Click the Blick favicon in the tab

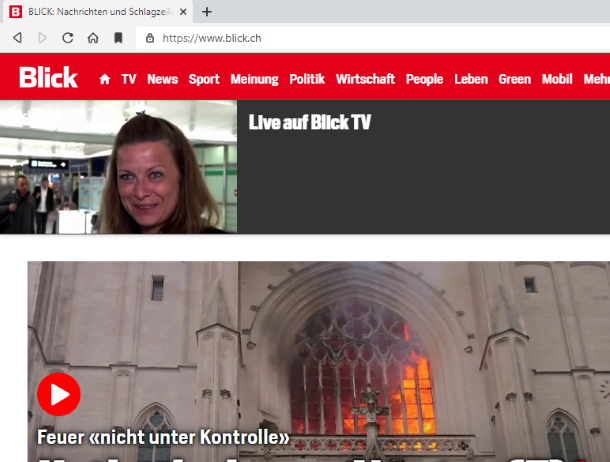tap(16, 12)
